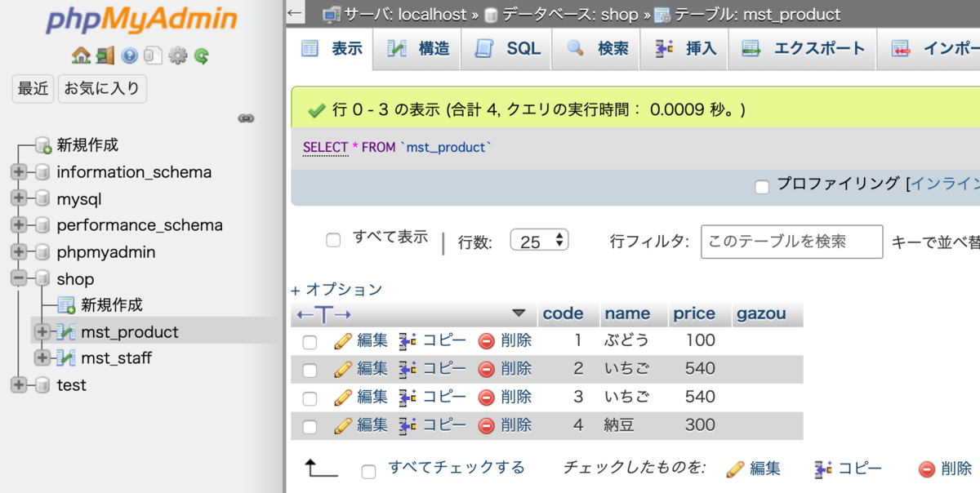The height and width of the screenshot is (493, 980).
Task: Tick the ぶどう row checkbox
Action: click(310, 342)
